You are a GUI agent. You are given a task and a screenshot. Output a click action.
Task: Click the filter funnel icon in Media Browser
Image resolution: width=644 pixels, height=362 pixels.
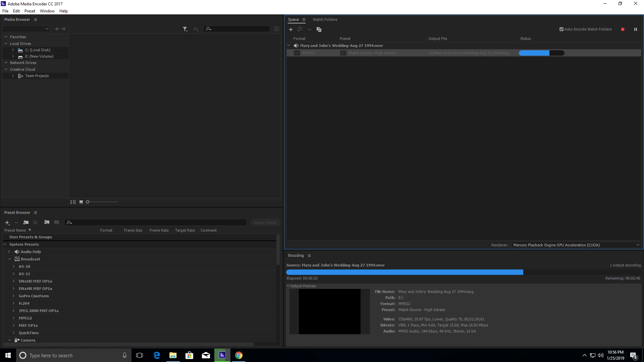pyautogui.click(x=185, y=29)
